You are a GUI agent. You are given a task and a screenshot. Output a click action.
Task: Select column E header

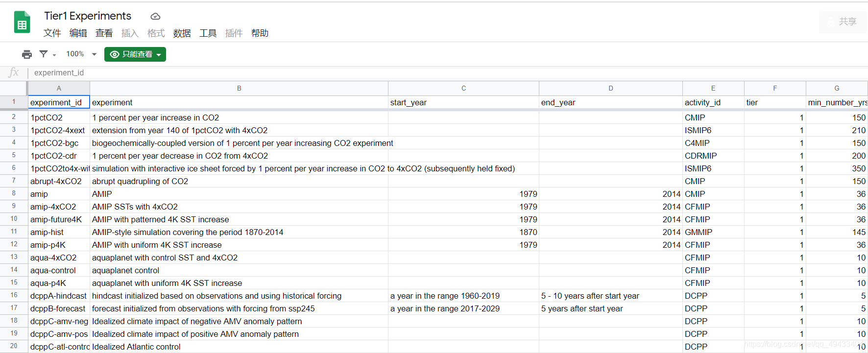pos(713,88)
